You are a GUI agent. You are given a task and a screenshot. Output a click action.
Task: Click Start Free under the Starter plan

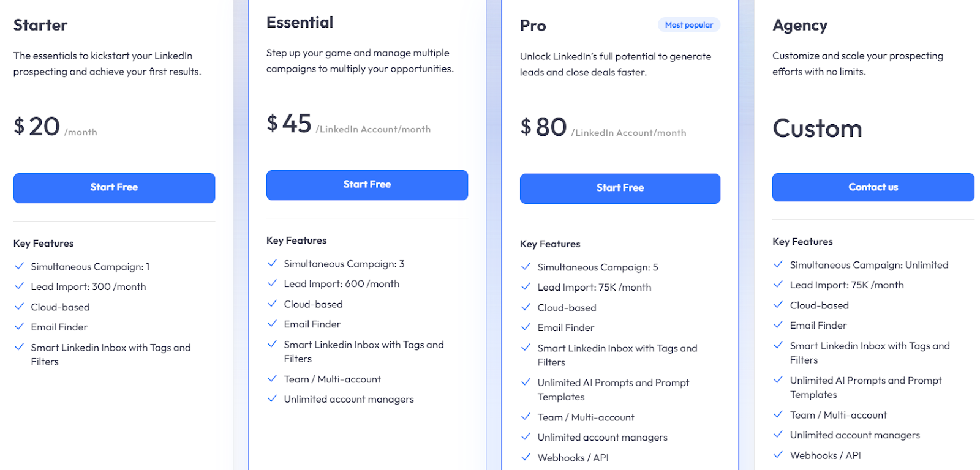point(114,187)
